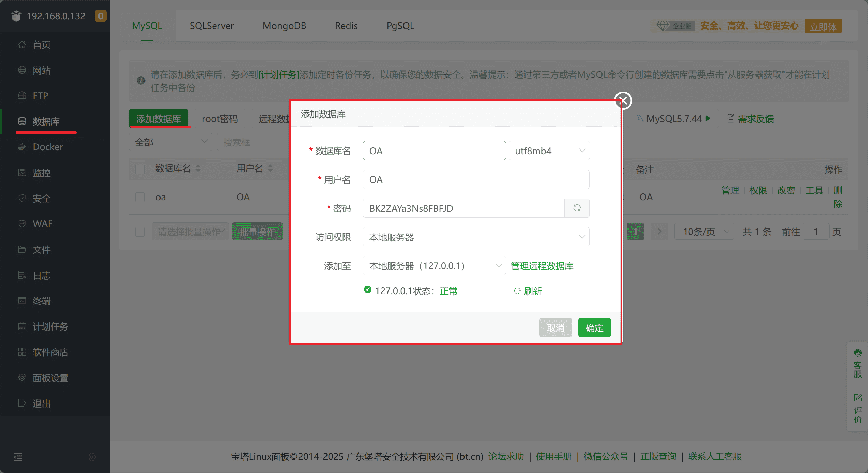Image resolution: width=868 pixels, height=473 pixels.
Task: Switch to the MongoDB tab
Action: [284, 26]
